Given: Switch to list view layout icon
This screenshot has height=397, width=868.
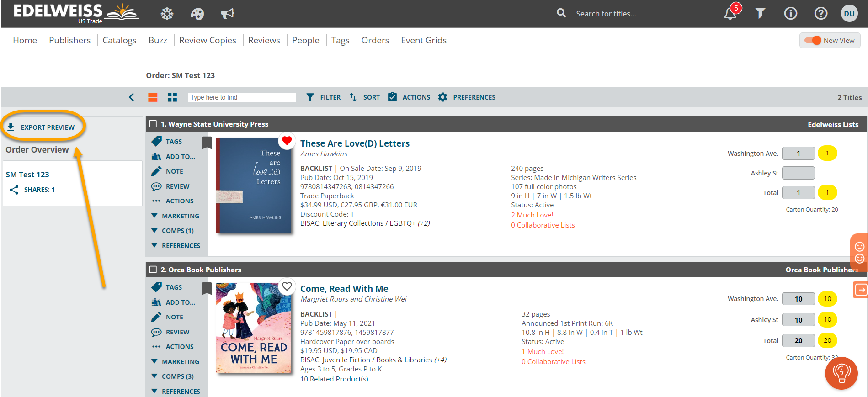Looking at the screenshot, I should pos(153,97).
